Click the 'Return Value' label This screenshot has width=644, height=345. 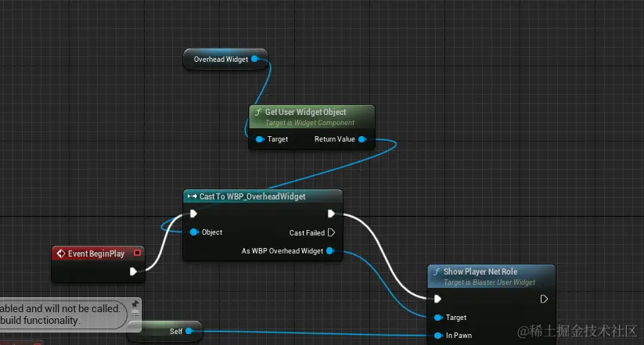(x=335, y=139)
